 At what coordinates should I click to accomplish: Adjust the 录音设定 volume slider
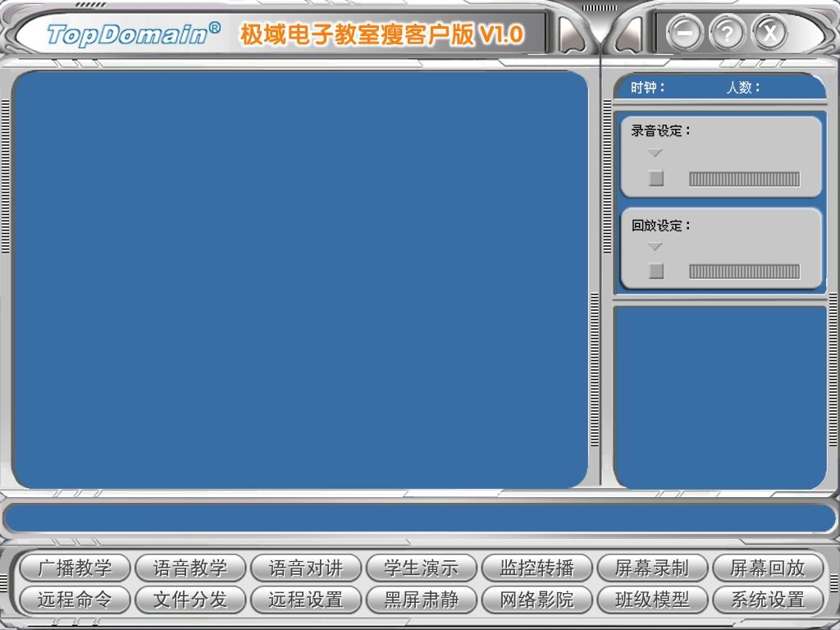click(x=744, y=179)
